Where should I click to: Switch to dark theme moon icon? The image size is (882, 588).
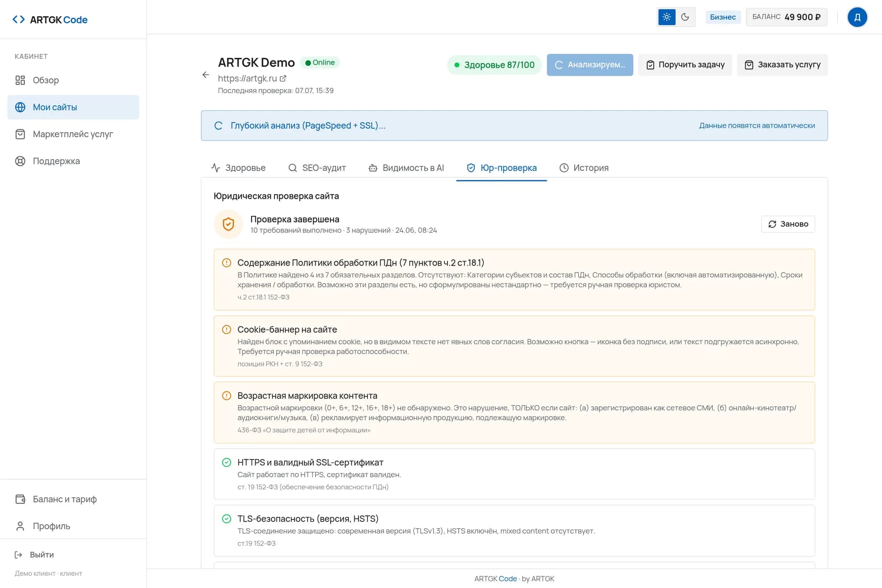685,17
